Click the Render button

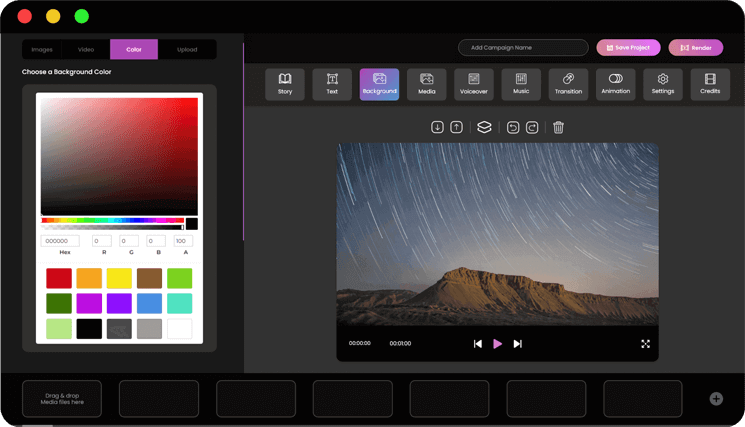[695, 47]
